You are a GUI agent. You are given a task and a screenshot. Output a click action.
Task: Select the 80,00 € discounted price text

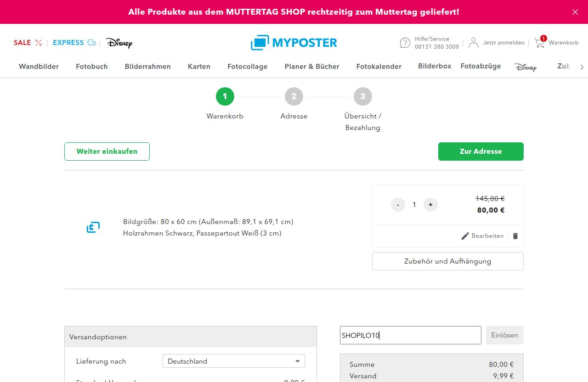(x=490, y=210)
